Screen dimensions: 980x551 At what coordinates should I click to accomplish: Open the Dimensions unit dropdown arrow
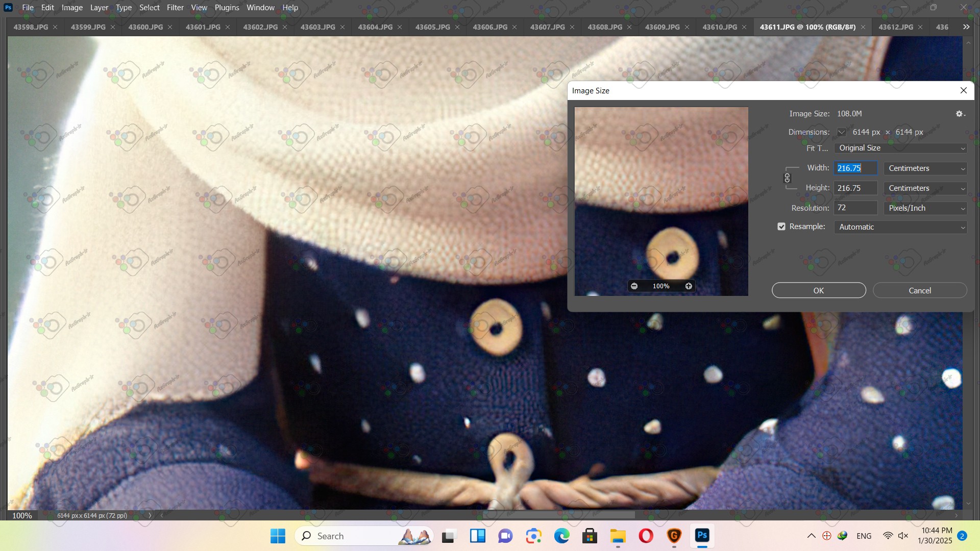[841, 132]
